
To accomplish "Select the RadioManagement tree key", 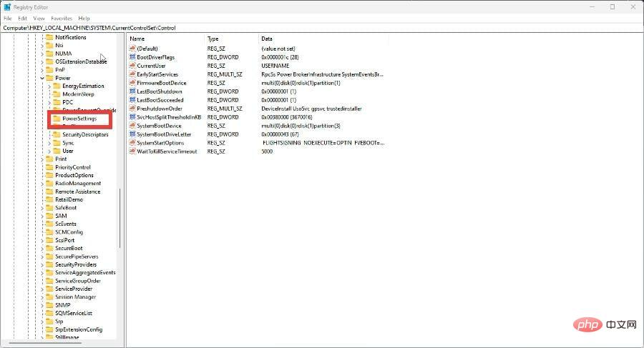I will pos(78,184).
